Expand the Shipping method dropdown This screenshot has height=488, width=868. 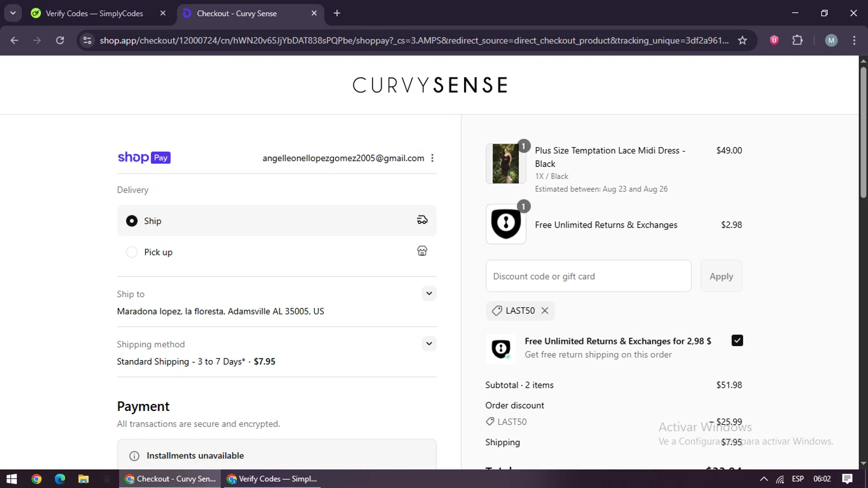(x=429, y=343)
